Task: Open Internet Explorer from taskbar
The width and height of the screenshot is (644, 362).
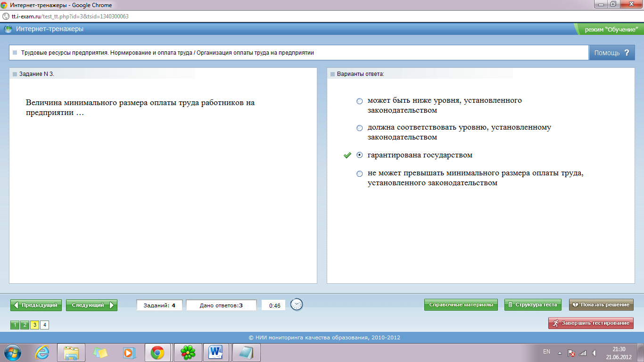Action: click(43, 353)
